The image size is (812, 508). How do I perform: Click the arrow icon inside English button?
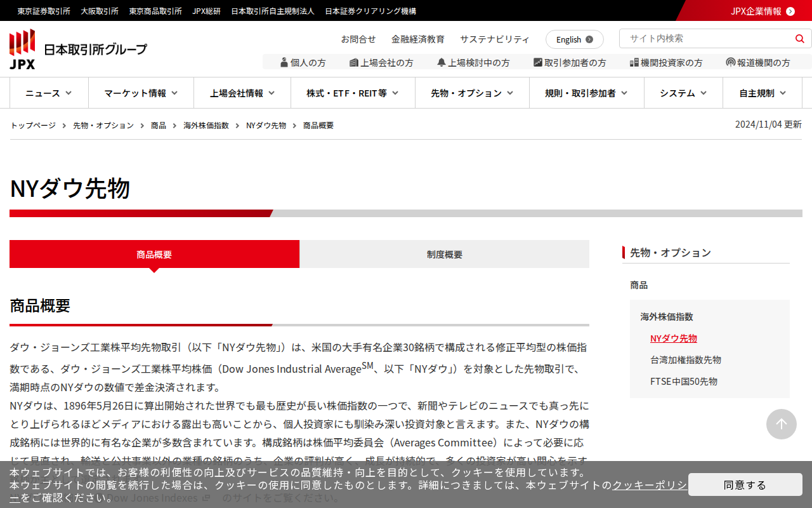tap(589, 39)
